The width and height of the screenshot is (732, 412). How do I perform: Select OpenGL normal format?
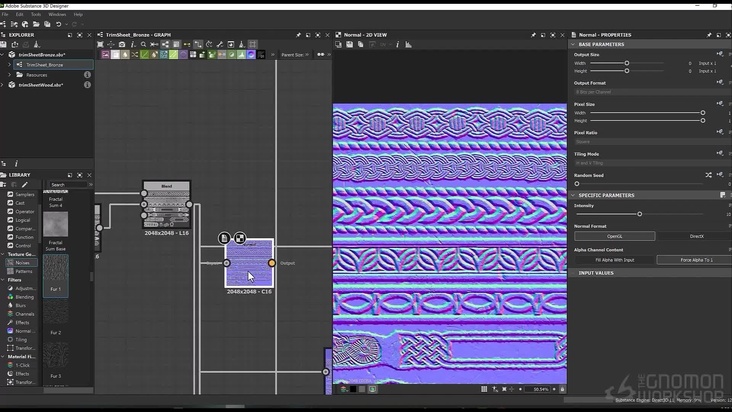click(x=614, y=236)
